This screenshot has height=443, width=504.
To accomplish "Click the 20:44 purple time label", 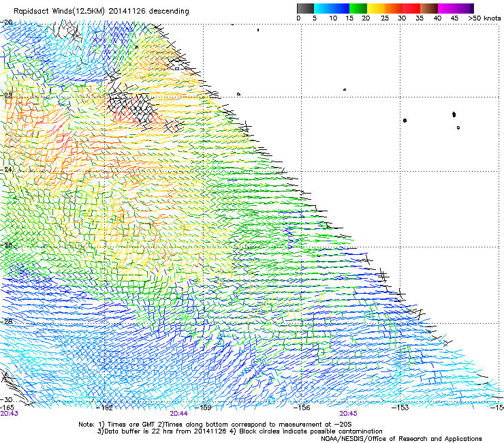I will [178, 414].
